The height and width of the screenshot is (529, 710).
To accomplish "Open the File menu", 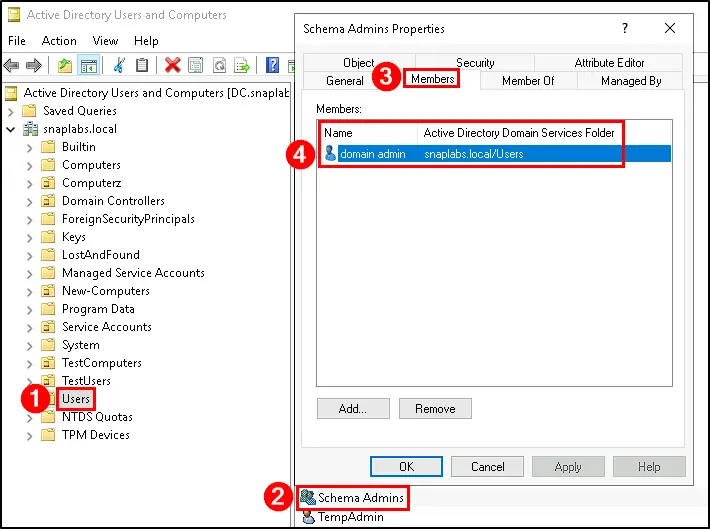I will tap(17, 41).
